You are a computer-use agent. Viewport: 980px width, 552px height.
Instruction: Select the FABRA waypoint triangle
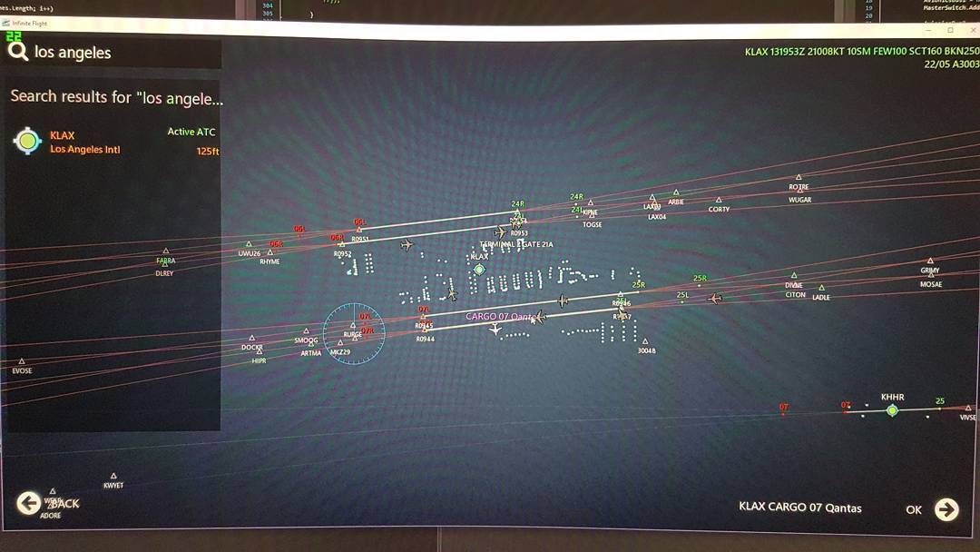pyautogui.click(x=166, y=251)
